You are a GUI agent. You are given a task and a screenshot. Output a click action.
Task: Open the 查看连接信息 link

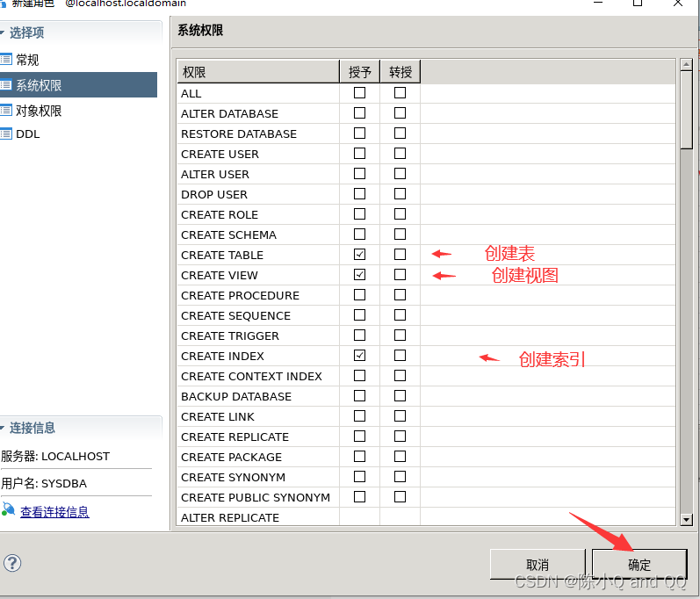[x=54, y=512]
